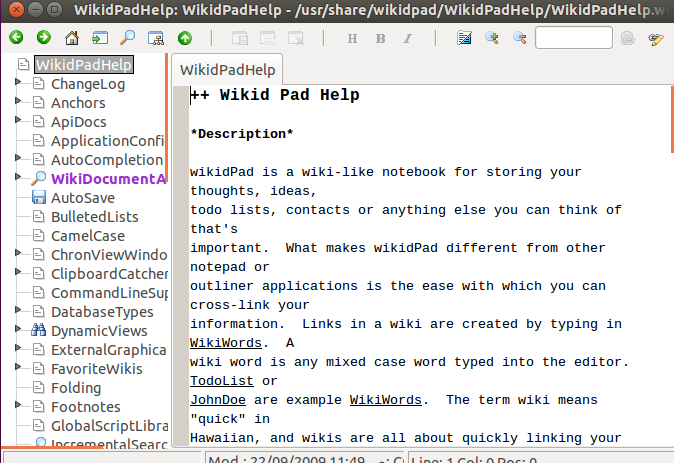Click the editor left margin strip

pos(181,266)
